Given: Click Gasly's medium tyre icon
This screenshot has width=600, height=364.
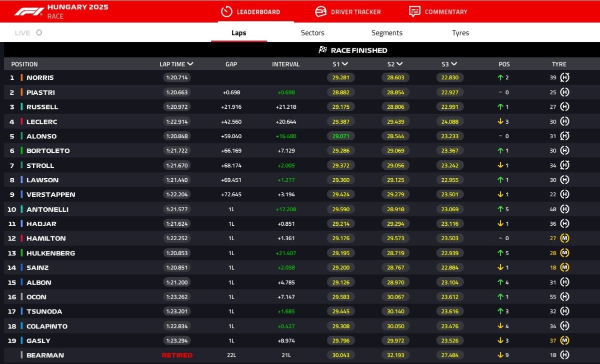Looking at the screenshot, I should 564,341.
